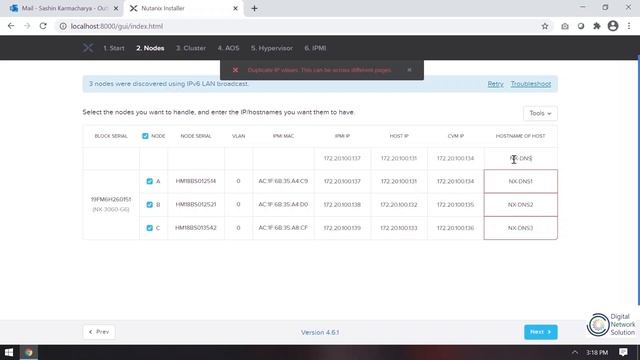Open the Tools dropdown
The height and width of the screenshot is (360, 640).
pyautogui.click(x=540, y=113)
